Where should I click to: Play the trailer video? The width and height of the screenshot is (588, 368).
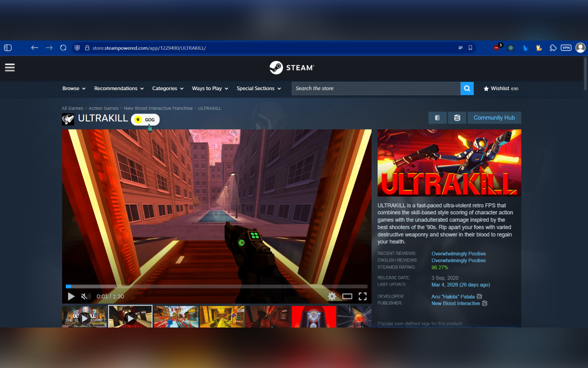click(71, 296)
